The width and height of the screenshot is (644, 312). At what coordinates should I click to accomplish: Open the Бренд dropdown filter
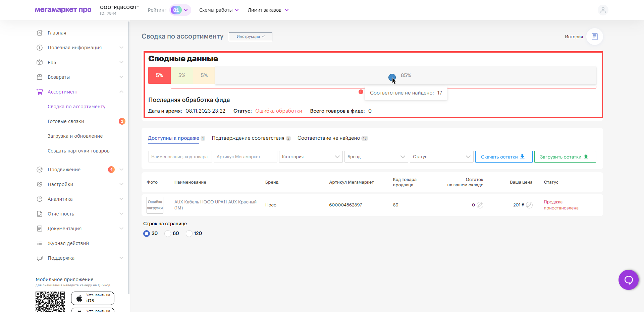click(376, 157)
